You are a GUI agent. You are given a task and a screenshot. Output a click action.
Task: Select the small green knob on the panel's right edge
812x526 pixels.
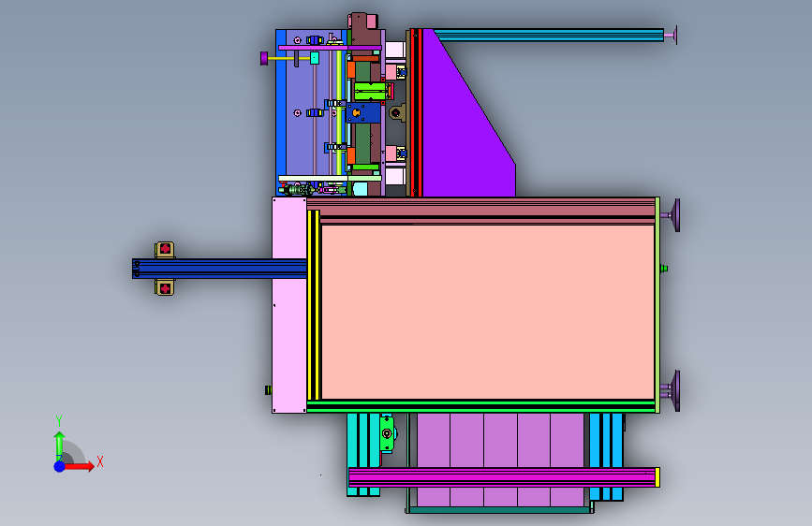click(x=664, y=269)
